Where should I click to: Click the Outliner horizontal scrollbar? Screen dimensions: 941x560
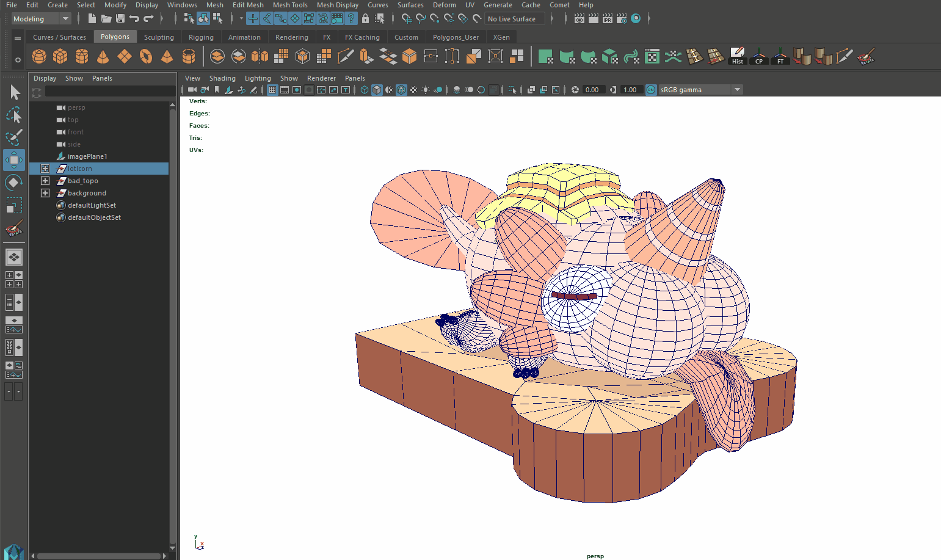tap(99, 556)
